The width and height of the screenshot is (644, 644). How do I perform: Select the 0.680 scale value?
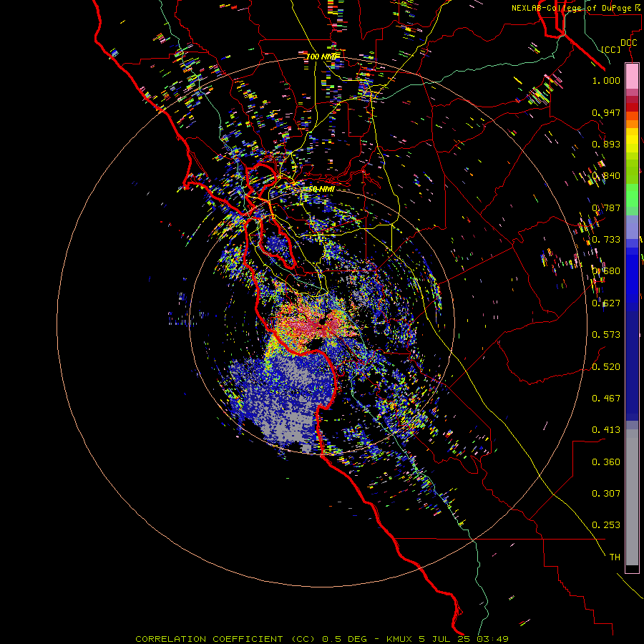(x=606, y=271)
